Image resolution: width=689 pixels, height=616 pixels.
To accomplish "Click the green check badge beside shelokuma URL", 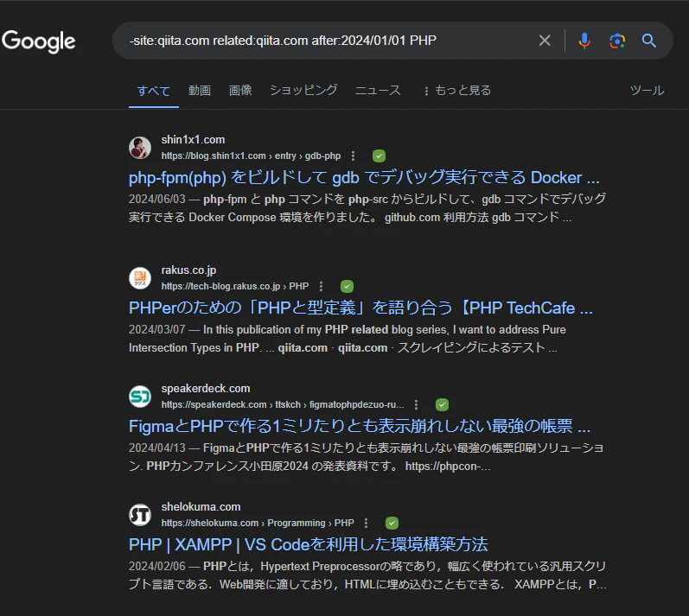I will pos(392,523).
